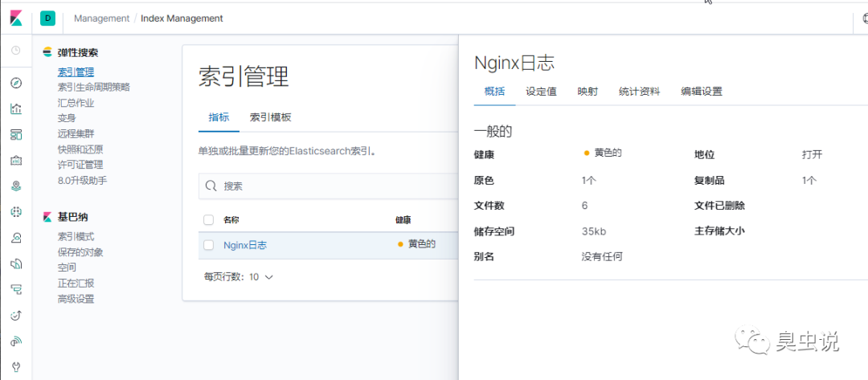This screenshot has height=380, width=868.
Task: Open Discover via the compass icon
Action: coord(16,83)
